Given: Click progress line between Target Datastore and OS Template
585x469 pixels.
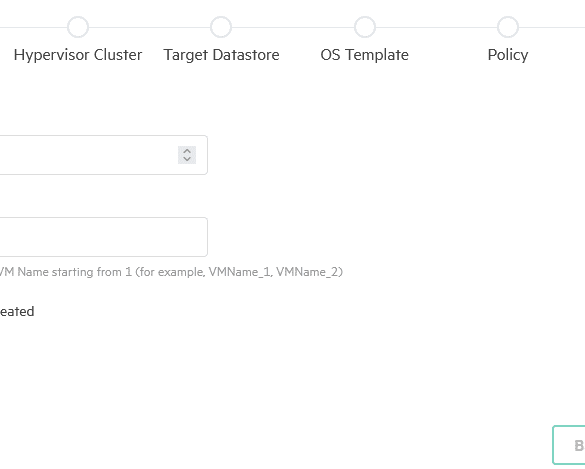Looking at the screenshot, I should (x=292, y=27).
